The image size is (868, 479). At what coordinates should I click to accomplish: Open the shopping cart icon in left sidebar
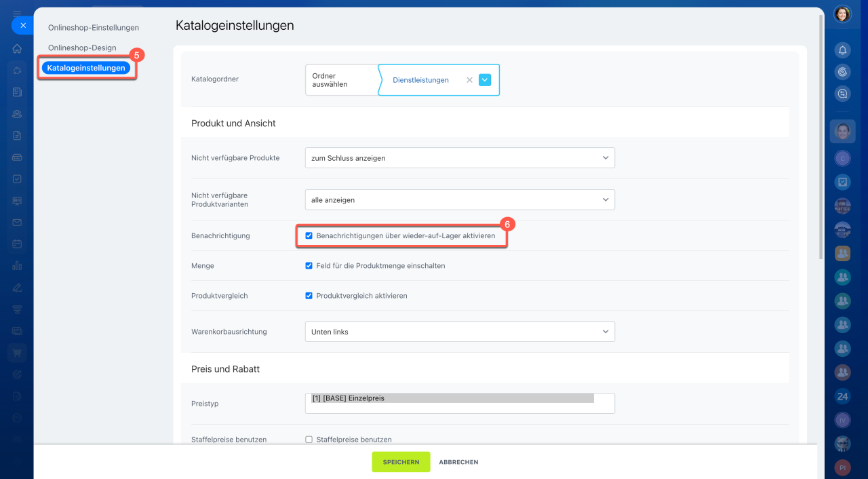coord(17,352)
